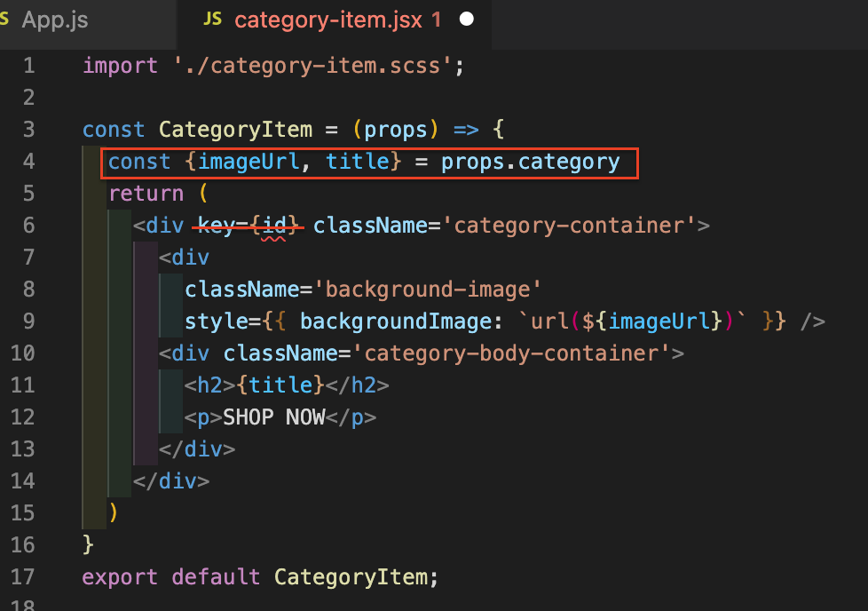This screenshot has width=868, height=611.
Task: Click the 'background-image' className value
Action: point(428,290)
